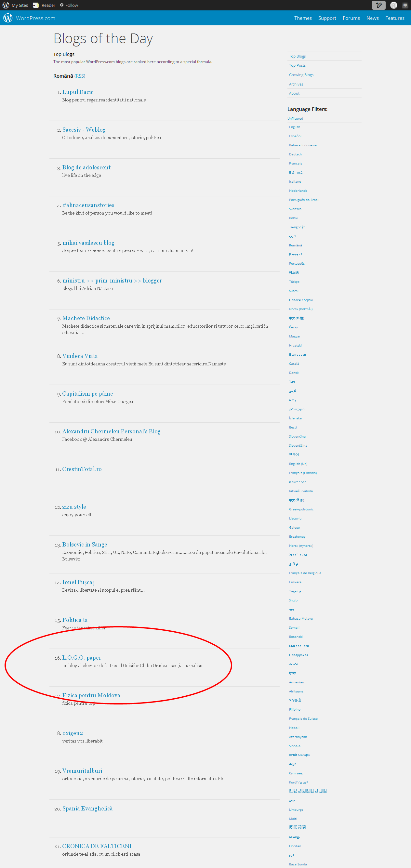
Task: Click the new post pencil icon
Action: (378, 5)
